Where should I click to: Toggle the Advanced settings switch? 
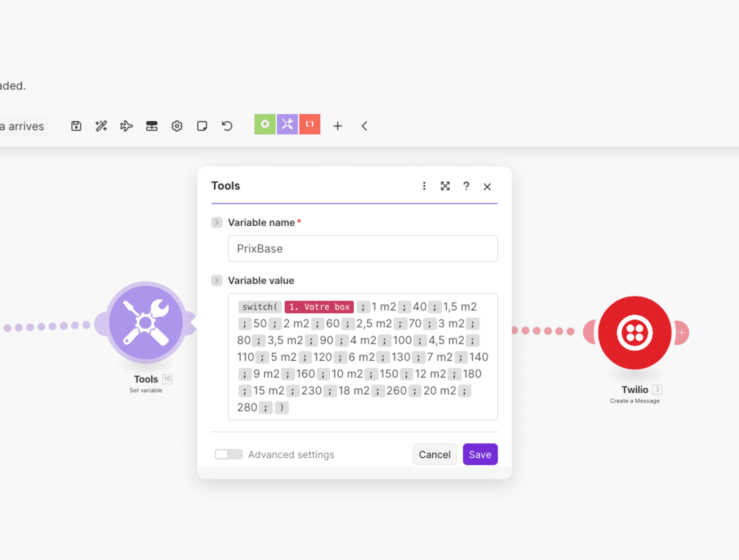coord(228,454)
